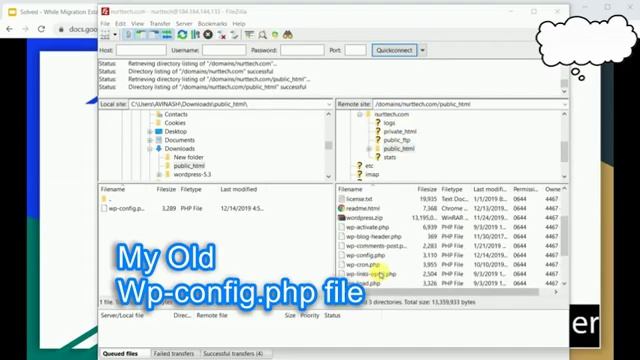640x360 pixels.
Task: Open the Server menu
Action: coord(184,24)
